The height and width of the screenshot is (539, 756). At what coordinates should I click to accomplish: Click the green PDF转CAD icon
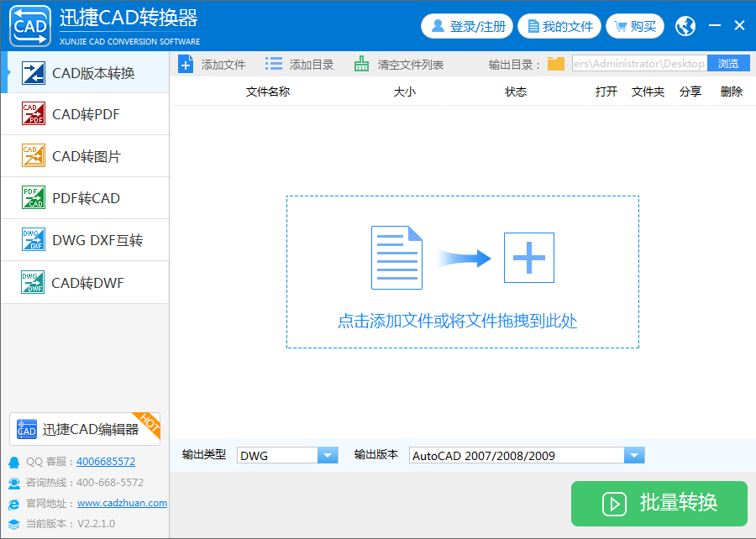(x=34, y=197)
